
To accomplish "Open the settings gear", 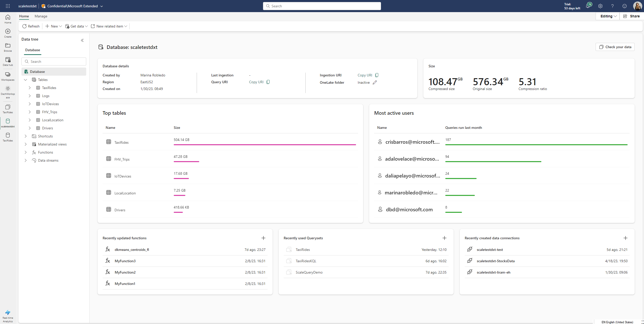I will point(600,6).
